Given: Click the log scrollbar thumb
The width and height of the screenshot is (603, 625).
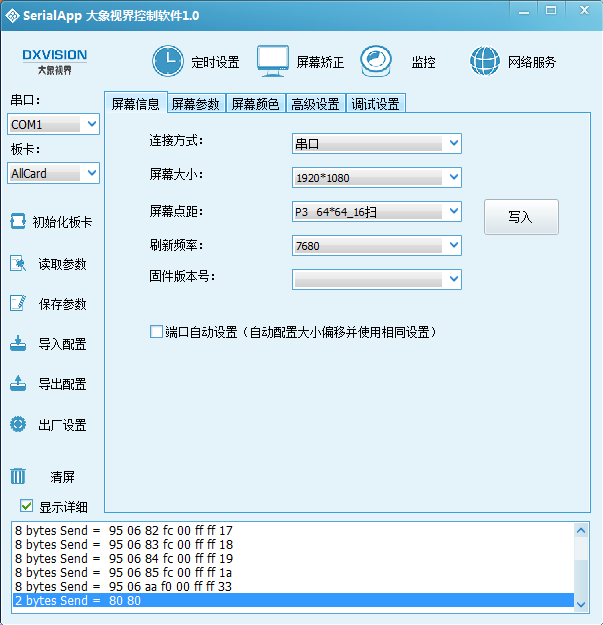Looking at the screenshot, I should [x=581, y=578].
